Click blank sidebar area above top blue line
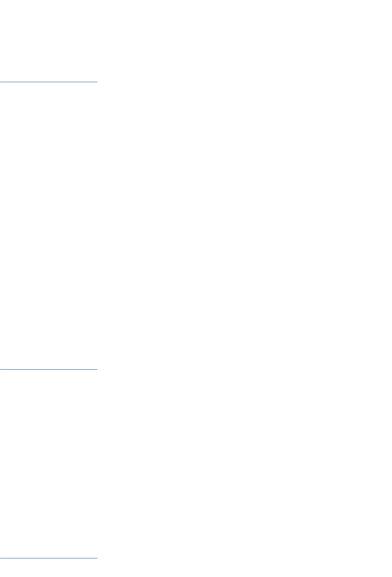The image size is (392, 577). [x=49, y=41]
